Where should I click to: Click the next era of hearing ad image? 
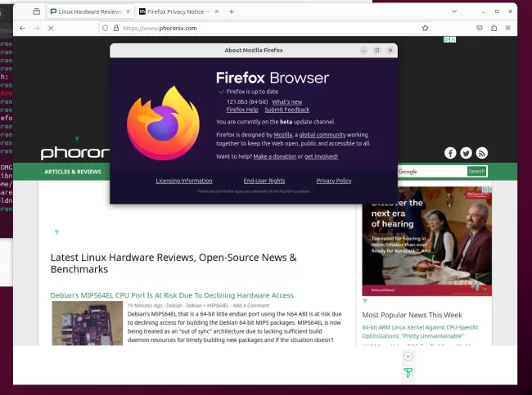426,241
